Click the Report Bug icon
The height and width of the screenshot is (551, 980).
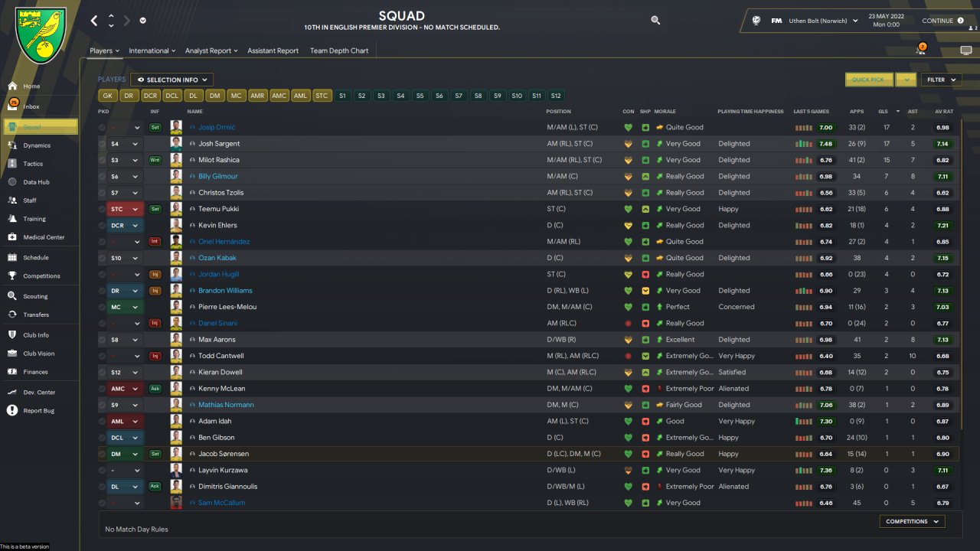coord(12,411)
